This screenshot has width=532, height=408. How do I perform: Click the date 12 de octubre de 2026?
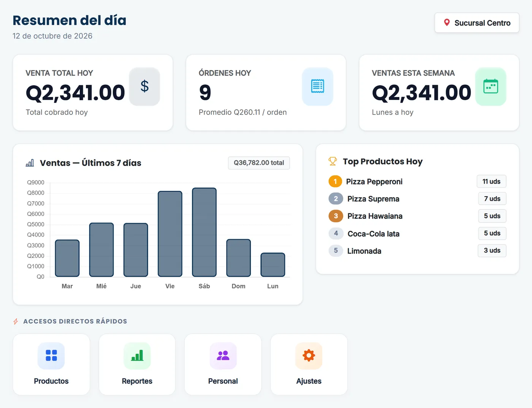[52, 36]
